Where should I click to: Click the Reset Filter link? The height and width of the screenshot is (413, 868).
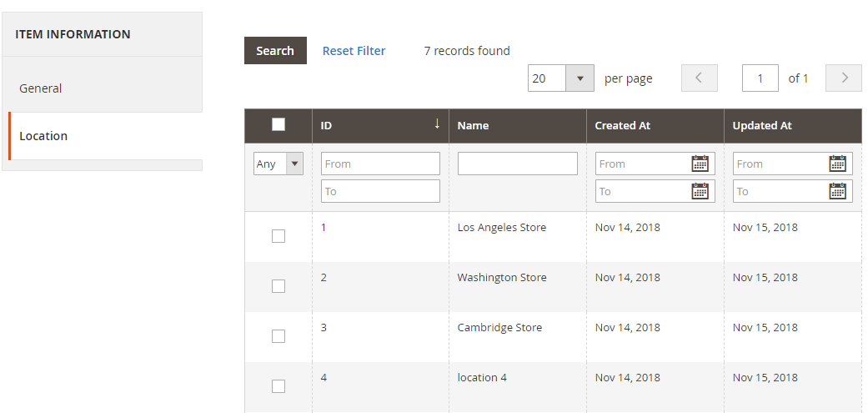tap(354, 51)
